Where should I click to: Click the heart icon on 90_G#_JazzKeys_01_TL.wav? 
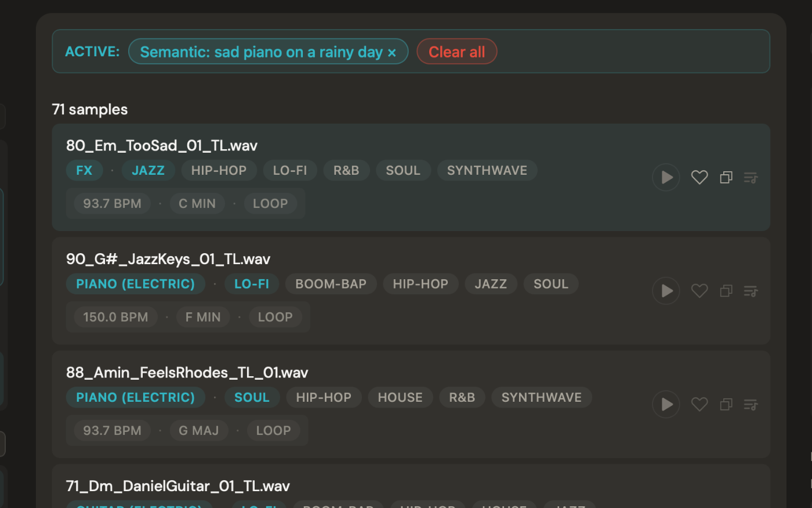point(699,291)
